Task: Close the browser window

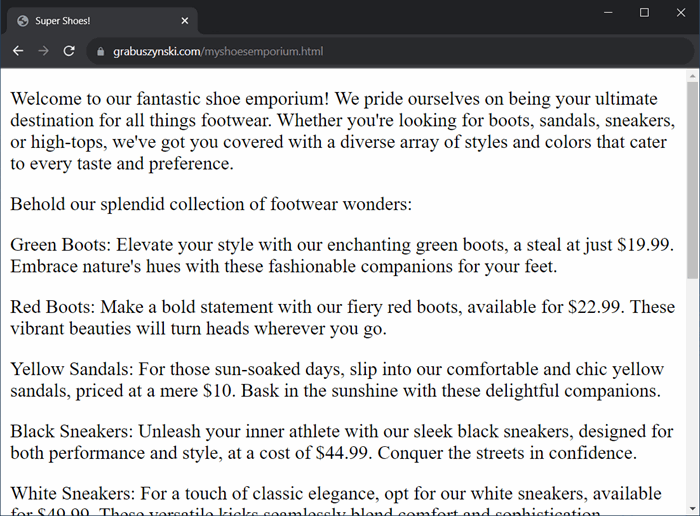Action: [x=681, y=12]
